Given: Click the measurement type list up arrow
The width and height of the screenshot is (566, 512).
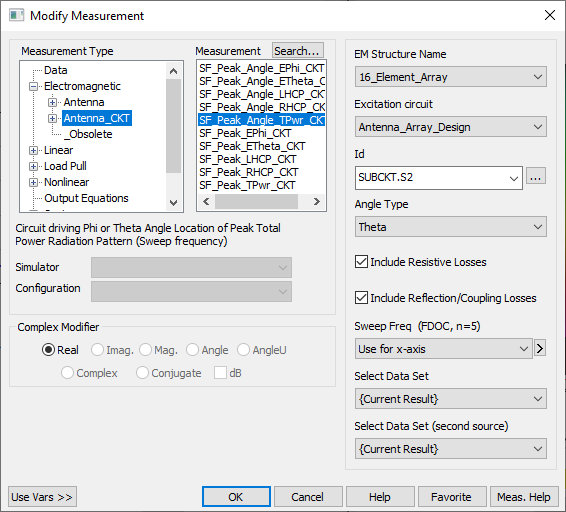Looking at the screenshot, I should pos(173,71).
